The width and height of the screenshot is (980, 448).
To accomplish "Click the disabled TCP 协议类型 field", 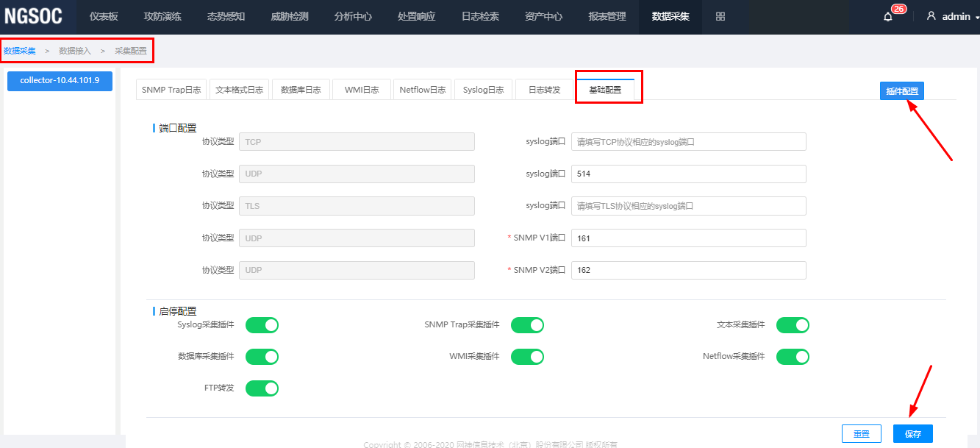I will pyautogui.click(x=357, y=142).
